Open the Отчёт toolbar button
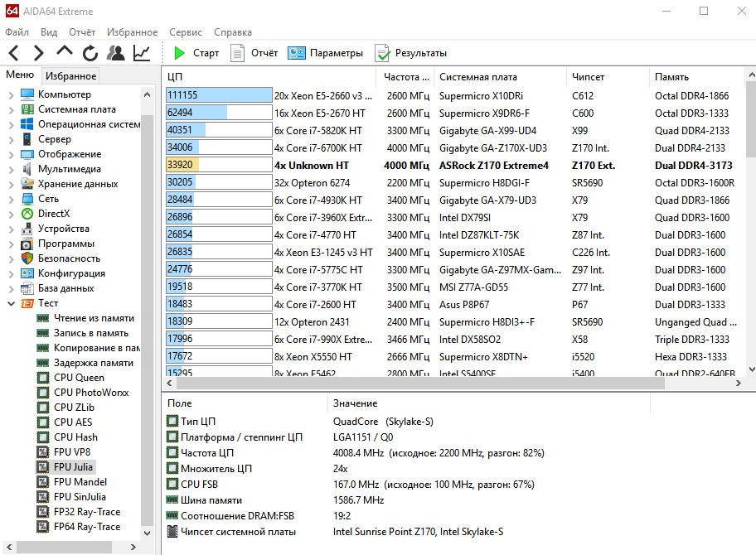Viewport: 756px width, 555px height. point(254,53)
